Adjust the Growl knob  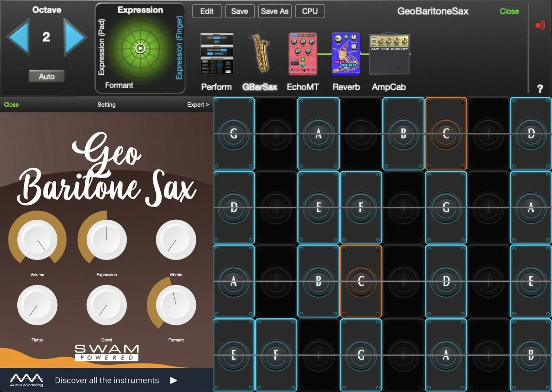point(107,305)
